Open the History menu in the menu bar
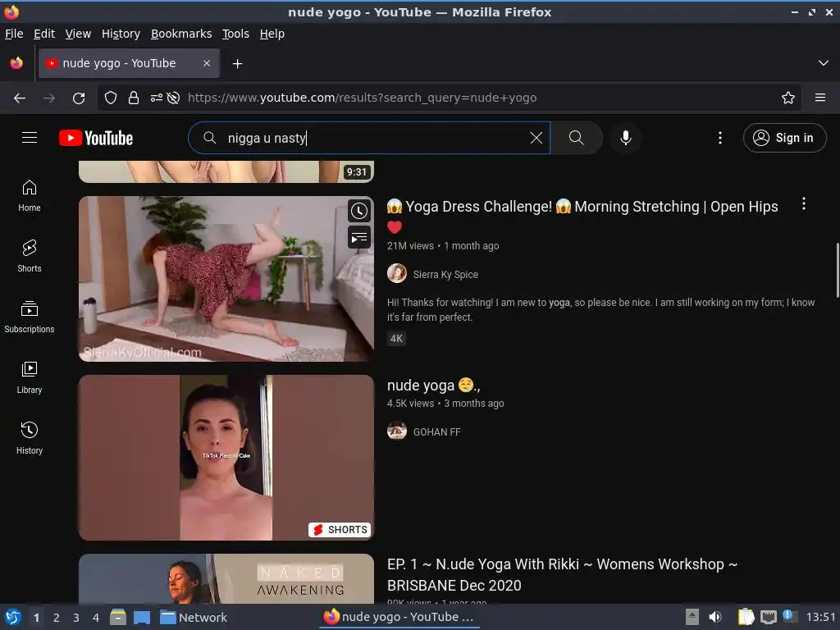 [121, 34]
